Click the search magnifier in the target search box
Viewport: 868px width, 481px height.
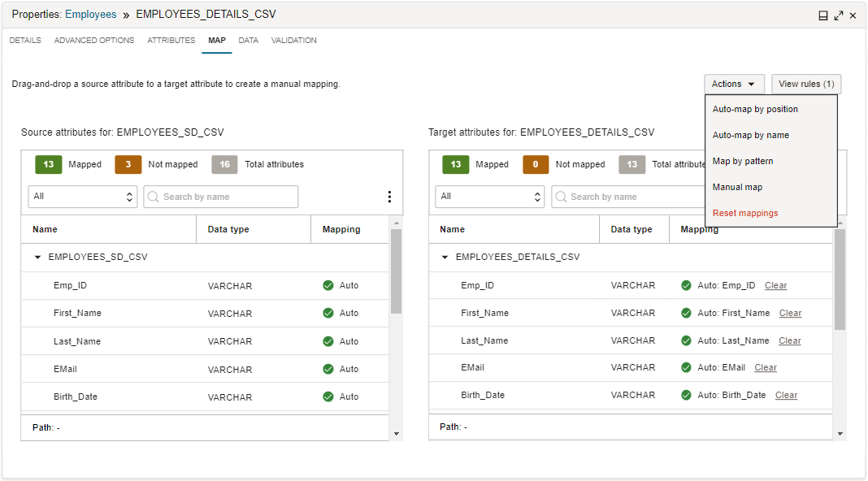coord(561,197)
